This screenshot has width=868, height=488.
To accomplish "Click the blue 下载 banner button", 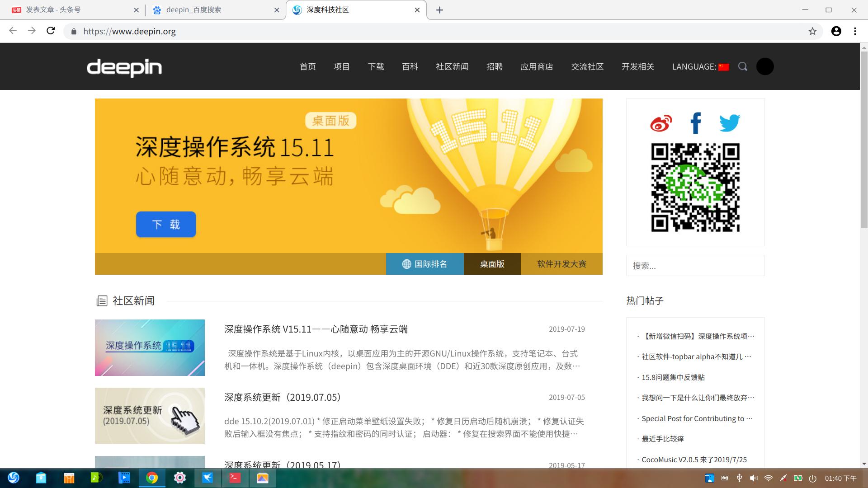I will coord(166,224).
